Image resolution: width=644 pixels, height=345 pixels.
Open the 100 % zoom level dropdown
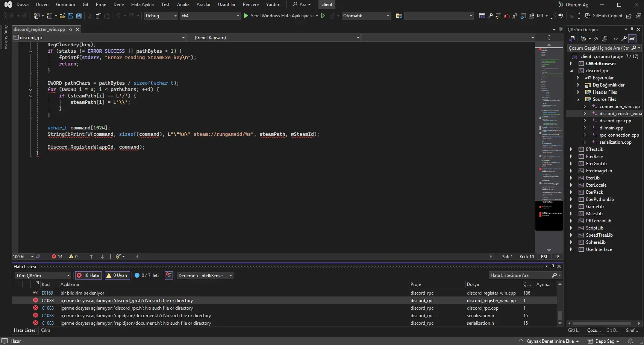(23, 257)
